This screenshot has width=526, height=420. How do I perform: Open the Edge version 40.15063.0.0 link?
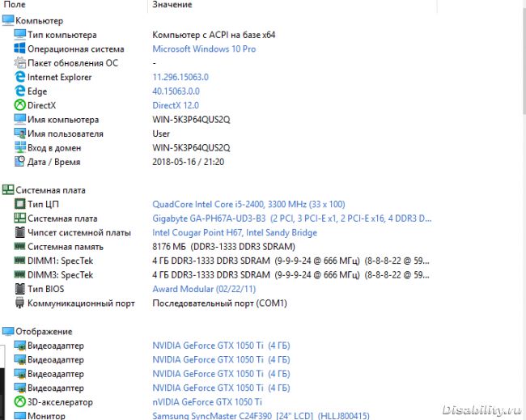(x=176, y=91)
